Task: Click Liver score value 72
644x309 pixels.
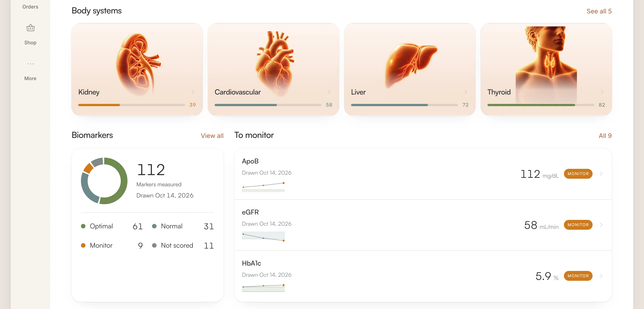Action: [x=465, y=105]
